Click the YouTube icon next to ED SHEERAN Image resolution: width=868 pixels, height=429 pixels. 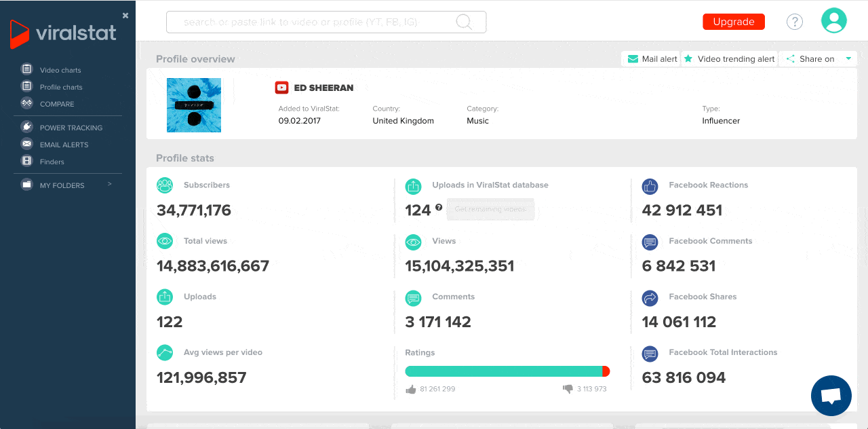click(281, 88)
